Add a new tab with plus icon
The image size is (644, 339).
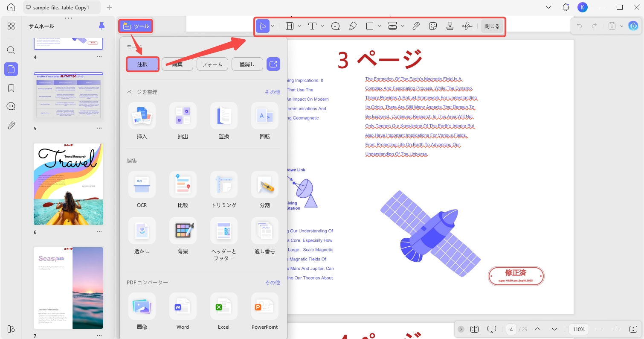coord(110,7)
